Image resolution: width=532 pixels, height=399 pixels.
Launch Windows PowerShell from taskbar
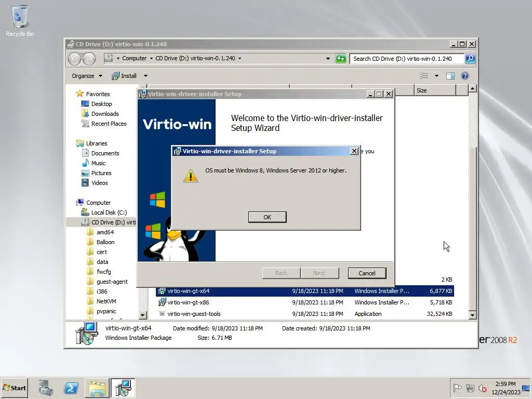[71, 388]
